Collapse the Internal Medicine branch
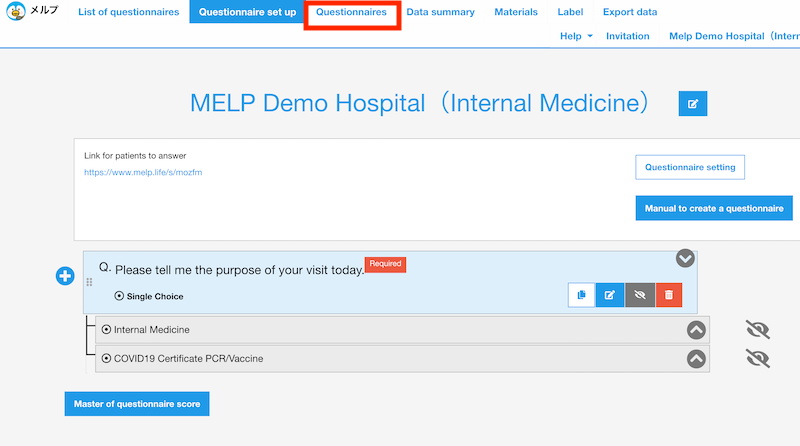Image resolution: width=800 pixels, height=446 pixels. [696, 330]
